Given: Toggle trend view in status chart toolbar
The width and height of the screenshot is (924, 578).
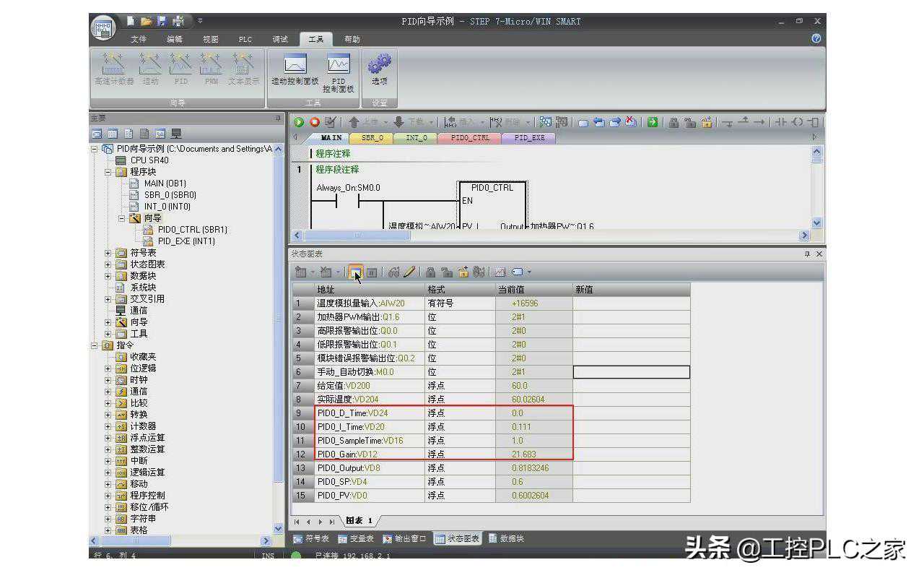Looking at the screenshot, I should [500, 272].
